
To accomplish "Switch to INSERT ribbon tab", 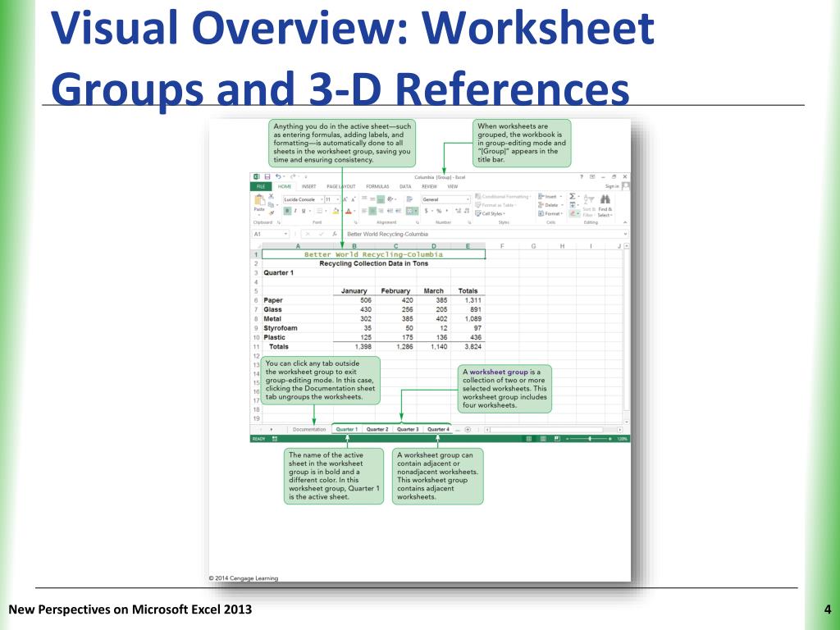I will pyautogui.click(x=308, y=186).
